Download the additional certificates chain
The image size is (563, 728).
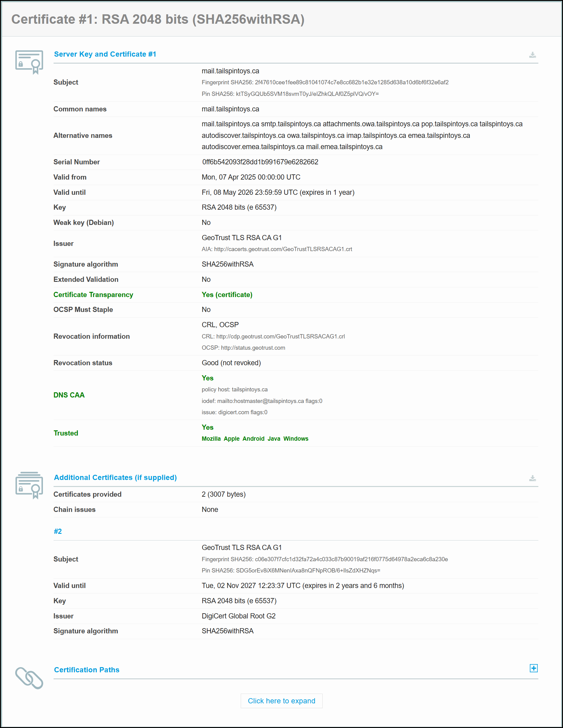point(532,478)
